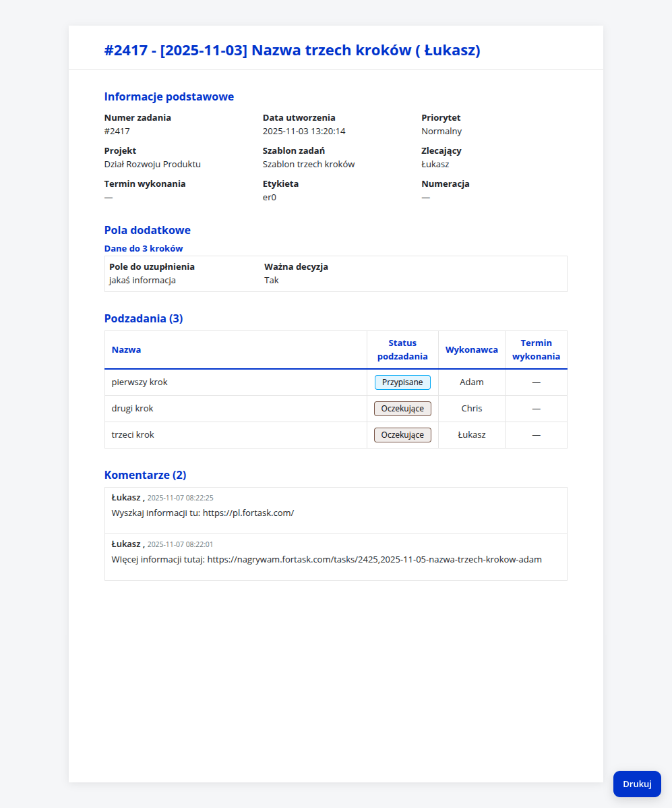Click the #2417 task title heading
This screenshot has height=808, width=672.
[x=292, y=51]
